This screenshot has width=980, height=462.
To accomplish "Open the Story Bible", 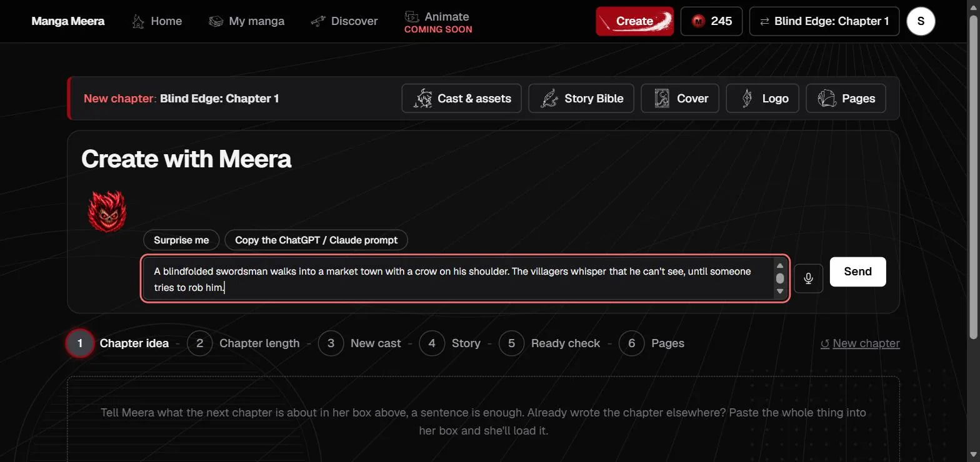I will click(581, 99).
